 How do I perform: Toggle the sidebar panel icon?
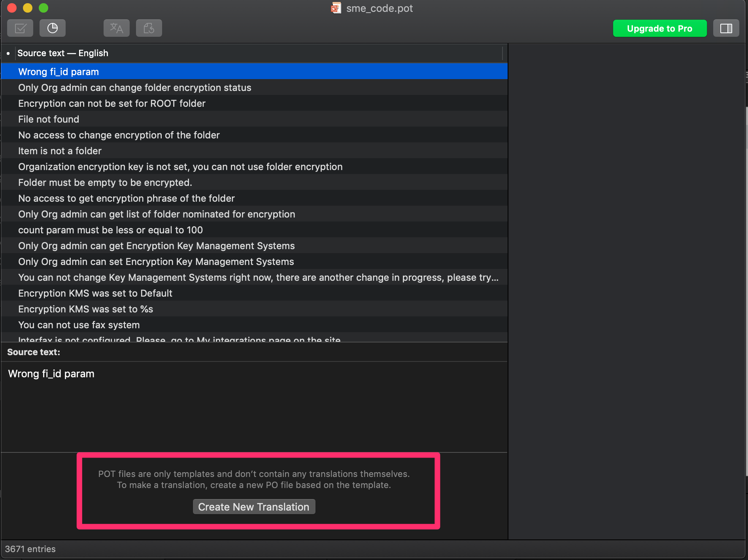click(726, 28)
